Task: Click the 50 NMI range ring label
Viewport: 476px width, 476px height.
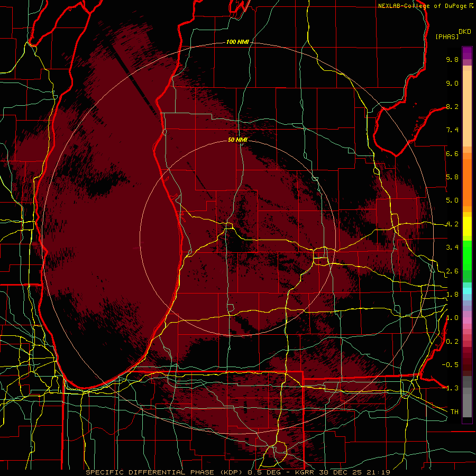Action: [237, 140]
